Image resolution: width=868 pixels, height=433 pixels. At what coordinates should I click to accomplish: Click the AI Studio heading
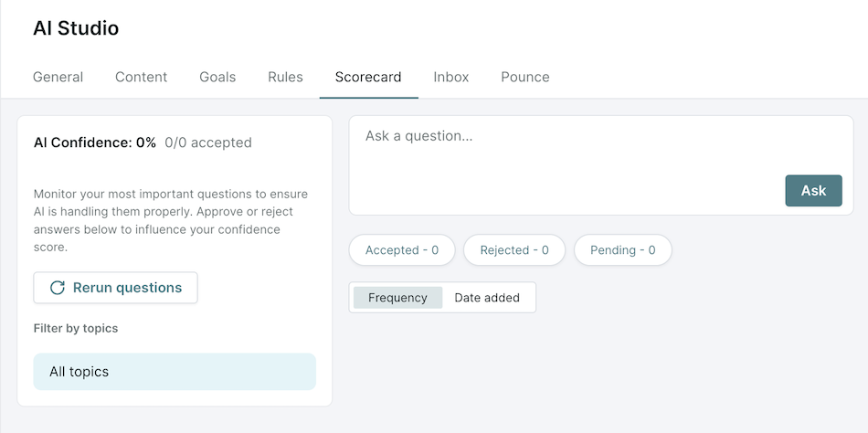(x=76, y=28)
